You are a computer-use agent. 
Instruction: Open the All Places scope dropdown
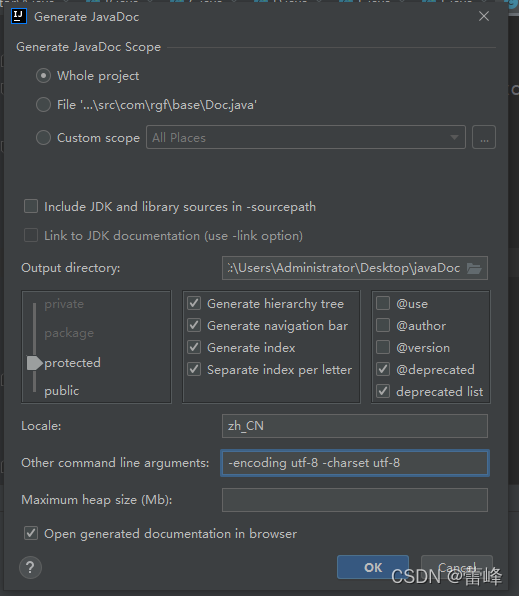(x=306, y=137)
